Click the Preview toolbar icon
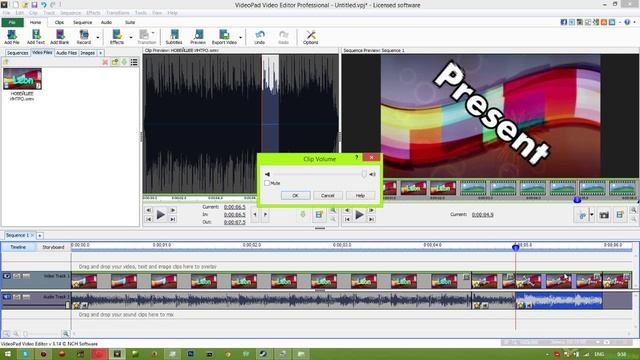The height and width of the screenshot is (360, 640). click(x=198, y=37)
